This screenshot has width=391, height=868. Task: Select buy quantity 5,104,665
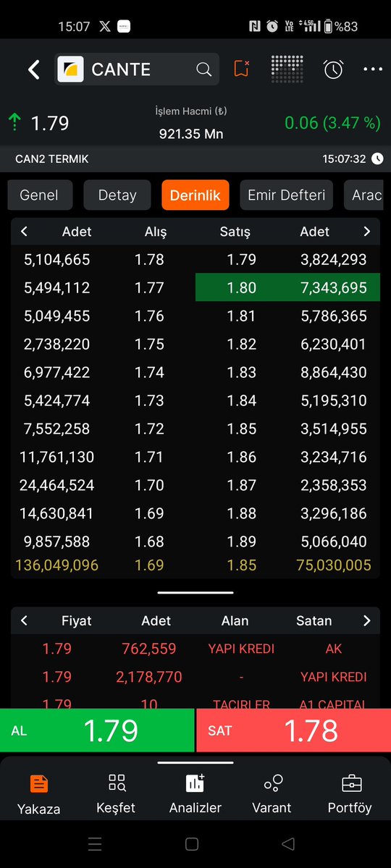pyautogui.click(x=56, y=259)
